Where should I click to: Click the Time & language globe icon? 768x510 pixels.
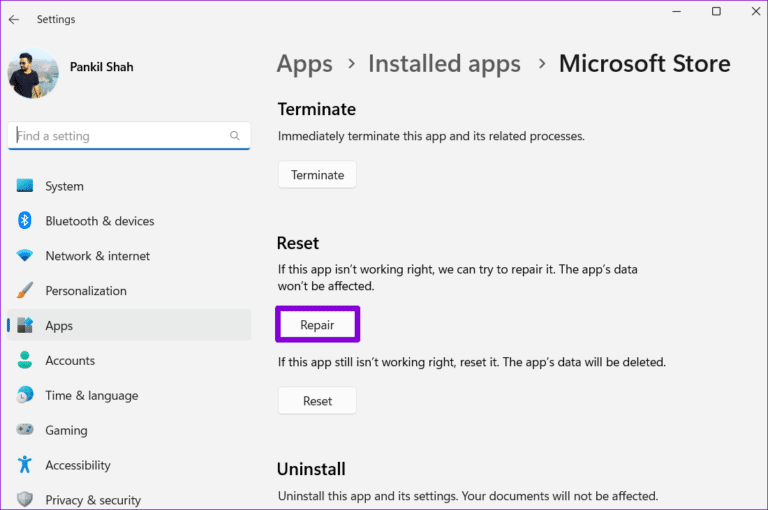[x=25, y=396]
